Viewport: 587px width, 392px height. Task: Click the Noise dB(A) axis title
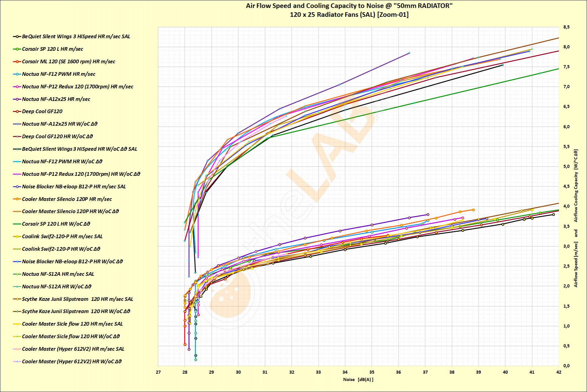[358, 379]
